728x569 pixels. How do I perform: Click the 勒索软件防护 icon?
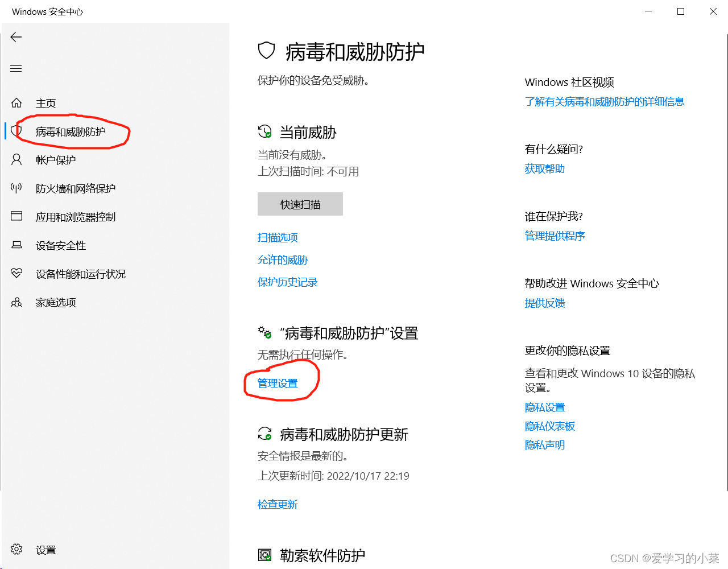265,555
